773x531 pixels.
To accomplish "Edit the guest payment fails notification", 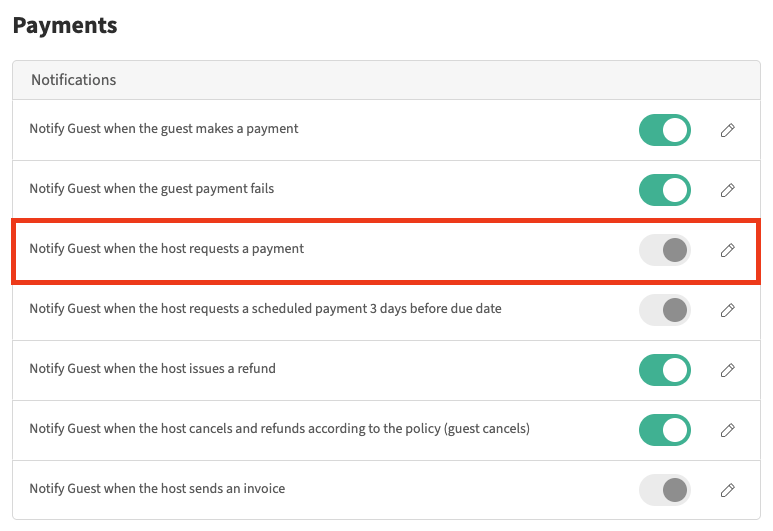I will tap(728, 190).
